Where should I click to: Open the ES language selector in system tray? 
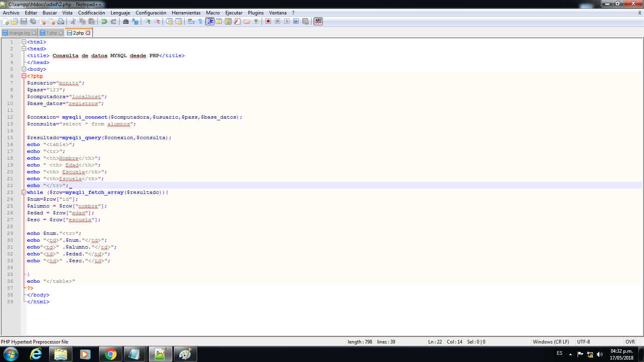click(x=559, y=353)
